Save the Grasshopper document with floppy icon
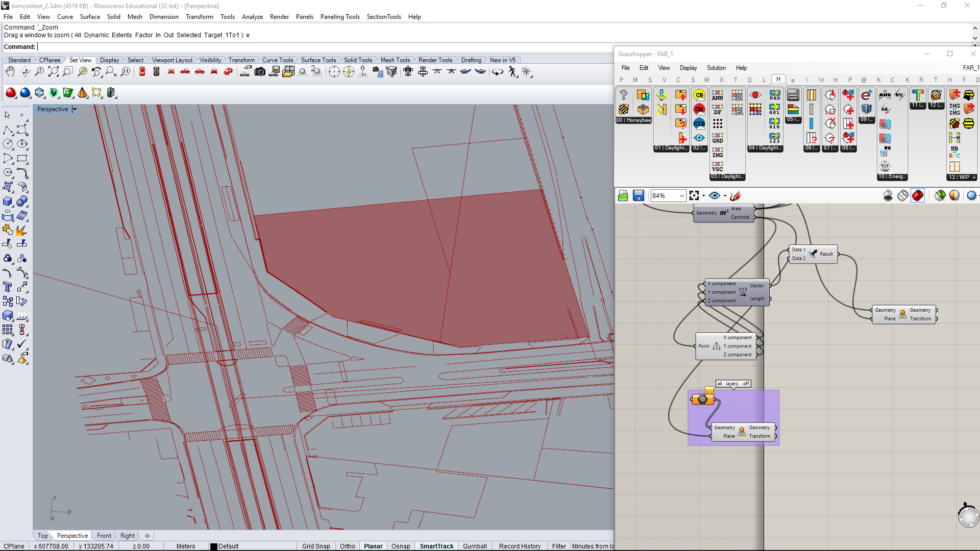The image size is (980, 551). pos(638,196)
